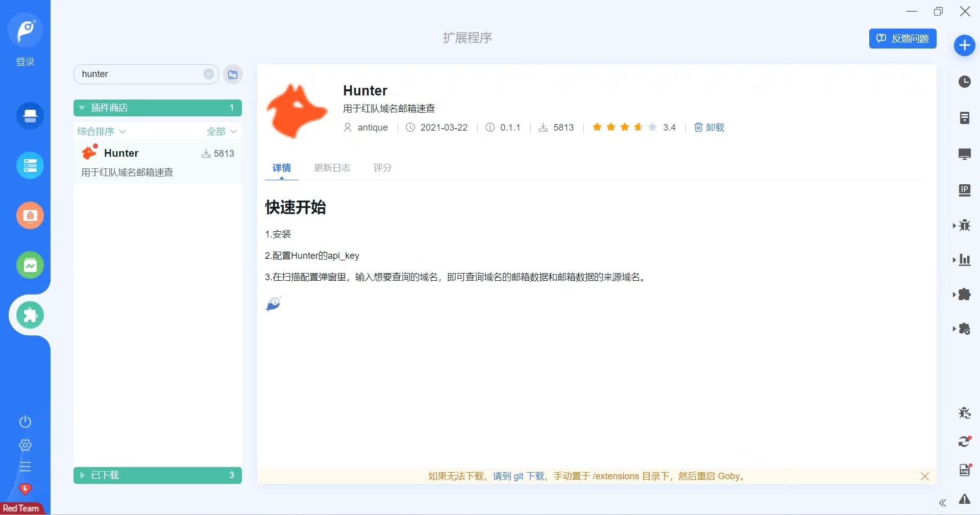The height and width of the screenshot is (515, 980).
Task: Open the extensions puzzle icon in left sidebar
Action: coord(30,315)
